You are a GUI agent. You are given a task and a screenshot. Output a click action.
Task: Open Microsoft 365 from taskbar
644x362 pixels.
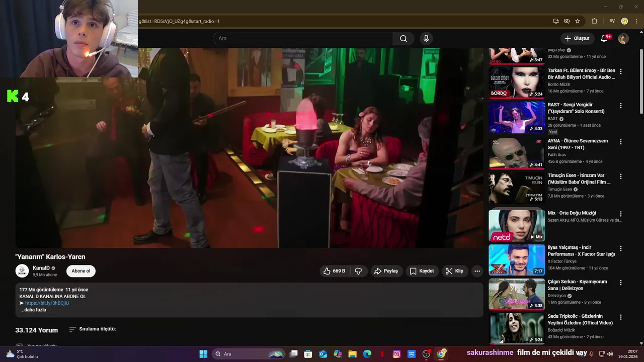pos(338,354)
